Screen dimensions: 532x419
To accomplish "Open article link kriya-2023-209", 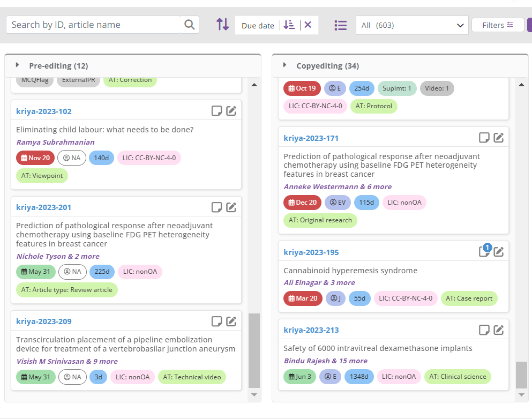I will pyautogui.click(x=44, y=321).
